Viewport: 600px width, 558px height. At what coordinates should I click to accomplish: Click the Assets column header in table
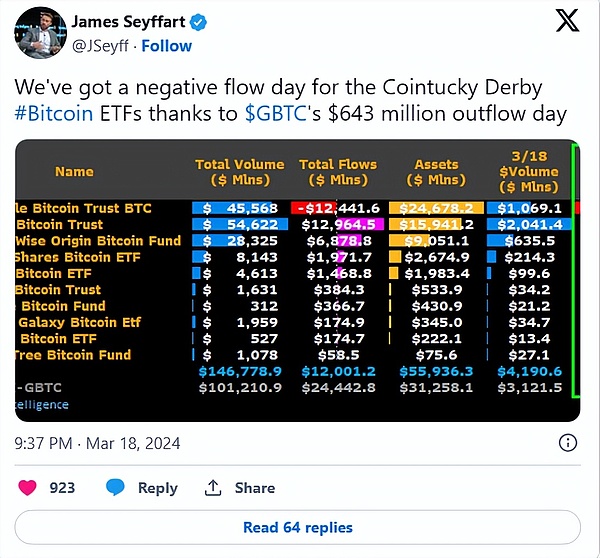[x=436, y=171]
